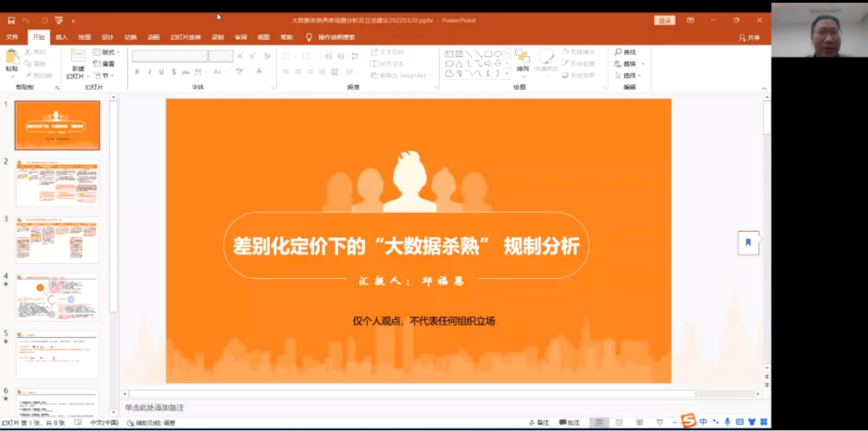868x431 pixels.
Task: Open the Change Case (Aa) dropdown
Action: [x=219, y=71]
